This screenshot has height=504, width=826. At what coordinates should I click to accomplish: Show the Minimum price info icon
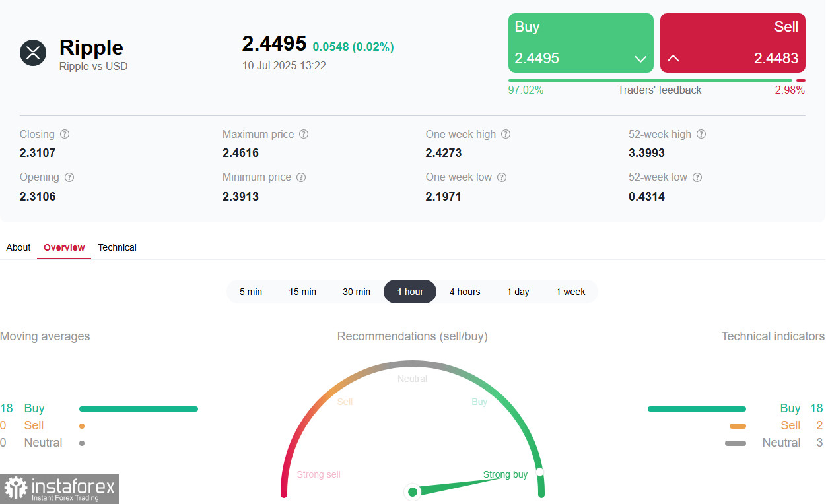[301, 177]
